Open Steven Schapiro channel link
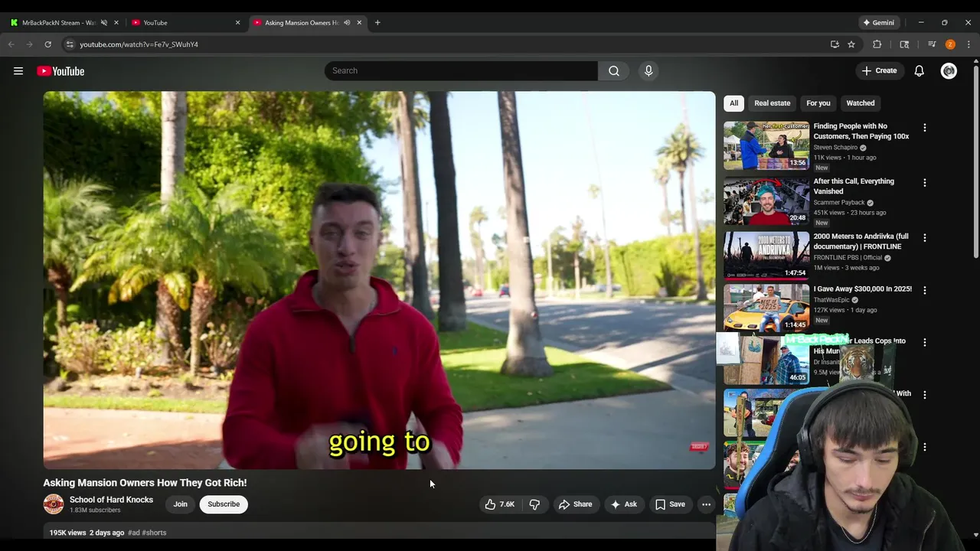 coord(835,148)
